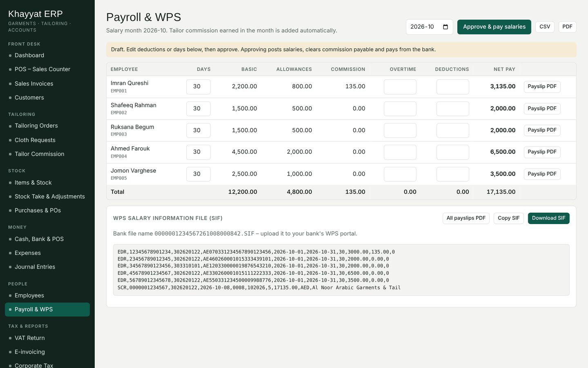
Task: Select employee code EMP004
Action: point(119,156)
